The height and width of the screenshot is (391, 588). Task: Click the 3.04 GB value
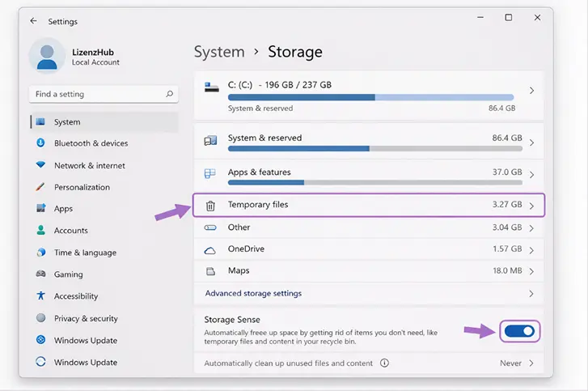507,227
